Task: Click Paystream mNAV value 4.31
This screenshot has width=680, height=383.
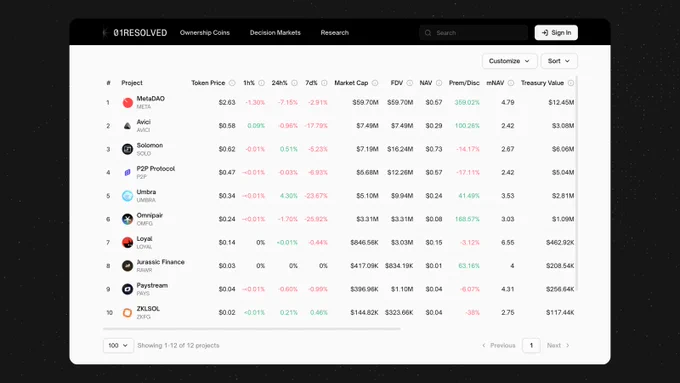Action: click(507, 289)
